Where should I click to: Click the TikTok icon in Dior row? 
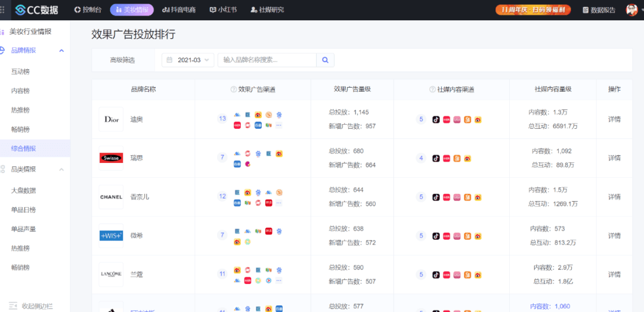coord(436,120)
